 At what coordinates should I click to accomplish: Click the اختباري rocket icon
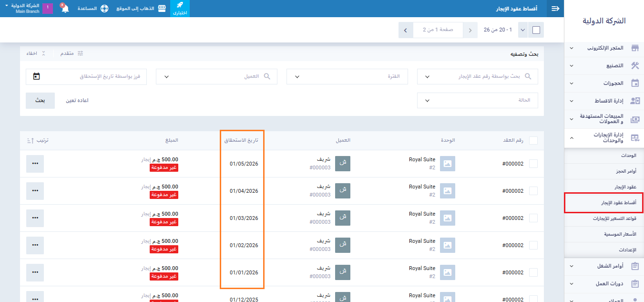180,6
